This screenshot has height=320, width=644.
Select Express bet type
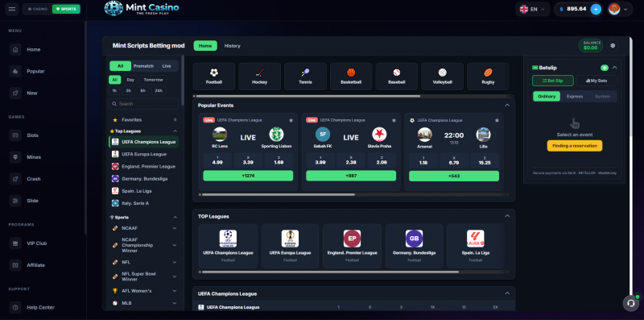tap(575, 96)
